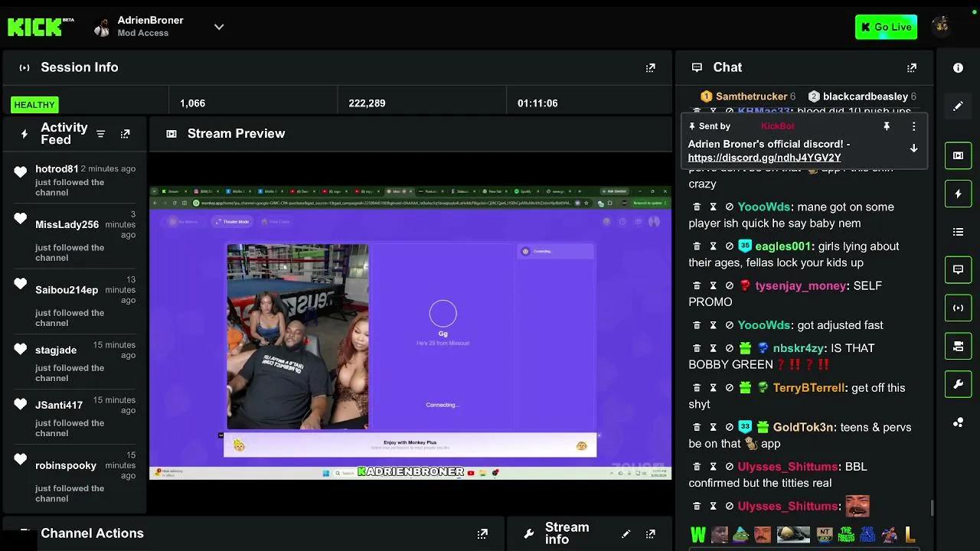Open pinned message three-dot options menu
The width and height of the screenshot is (980, 551).
pyautogui.click(x=913, y=126)
